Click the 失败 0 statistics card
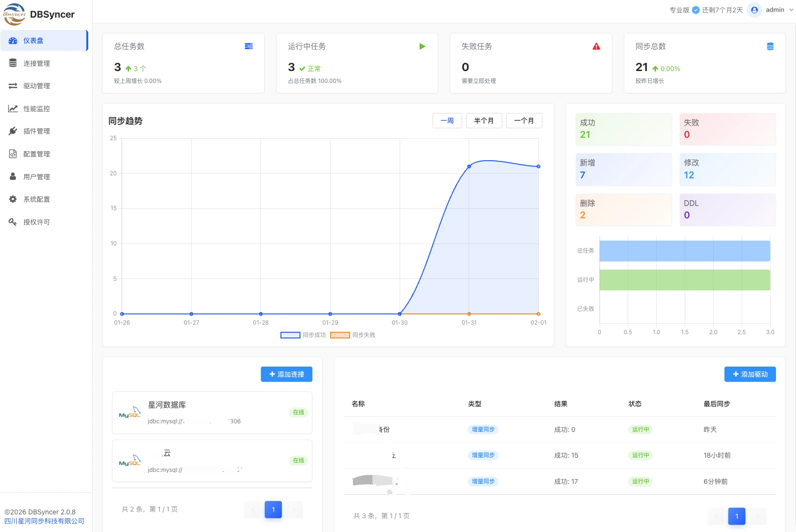796x532 pixels. pyautogui.click(x=728, y=129)
